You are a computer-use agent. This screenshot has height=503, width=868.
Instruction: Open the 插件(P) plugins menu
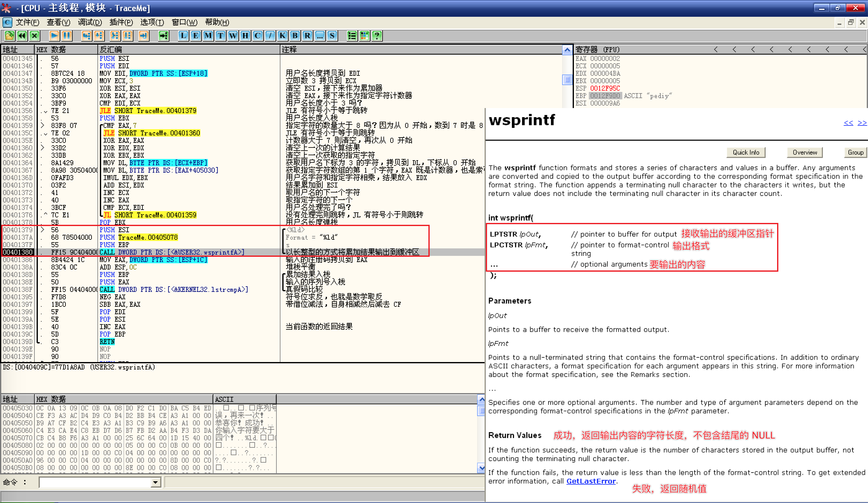121,22
